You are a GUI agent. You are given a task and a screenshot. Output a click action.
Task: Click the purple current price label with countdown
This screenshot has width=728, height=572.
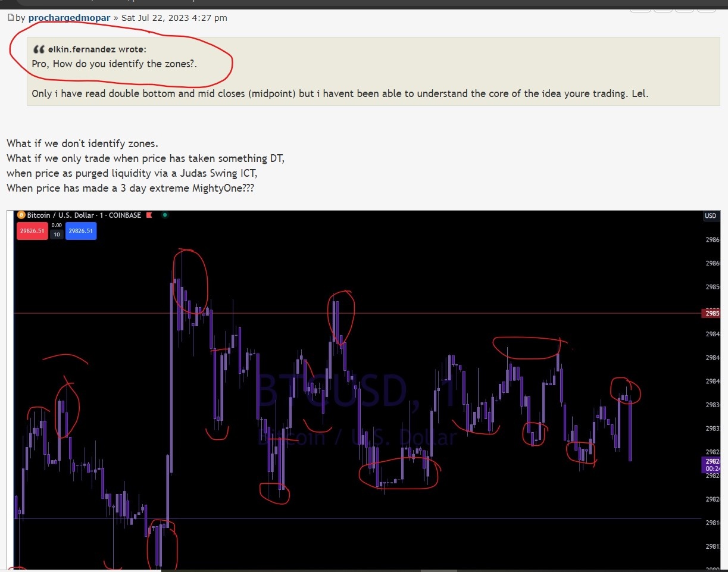pyautogui.click(x=713, y=465)
